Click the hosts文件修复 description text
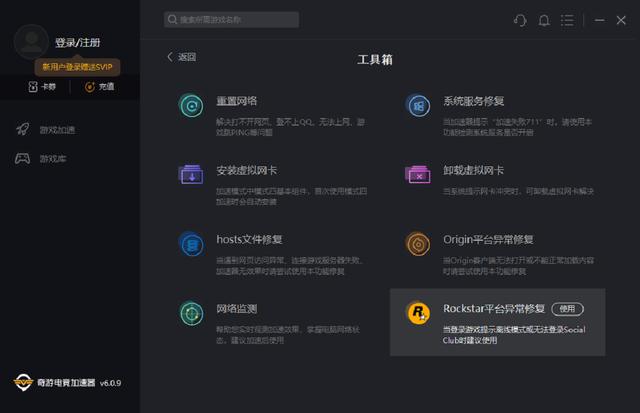The height and width of the screenshot is (413, 640). (x=289, y=266)
